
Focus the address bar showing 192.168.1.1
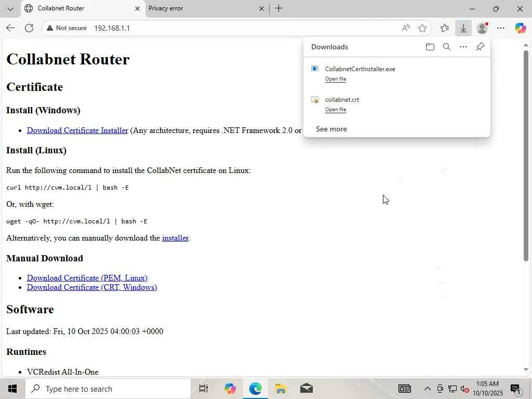pyautogui.click(x=237, y=28)
